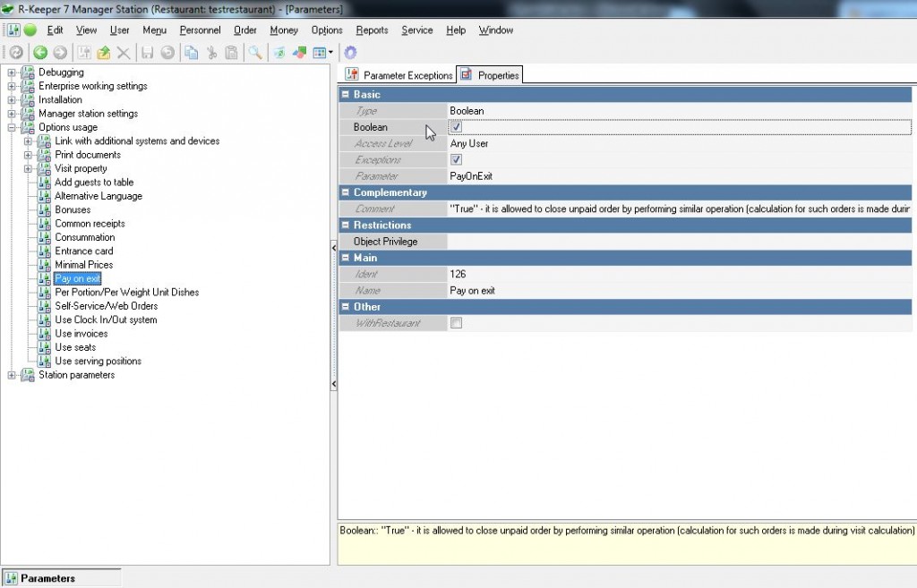Screen dimensions: 917x588
Task: Click the green toolbar icon beside search
Action: [x=279, y=53]
